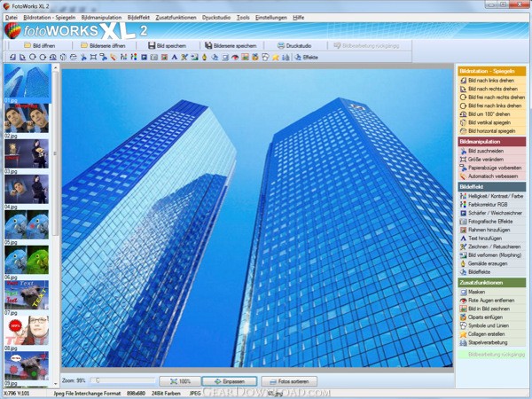Viewport: 532px width, 399px height.
Task: Open the Einstellungen menu
Action: (x=271, y=18)
